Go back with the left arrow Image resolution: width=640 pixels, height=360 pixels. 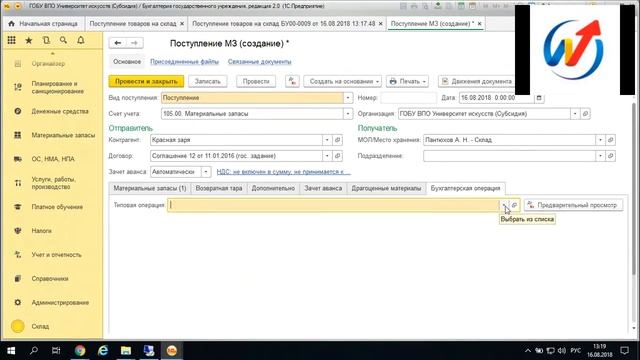coord(118,43)
